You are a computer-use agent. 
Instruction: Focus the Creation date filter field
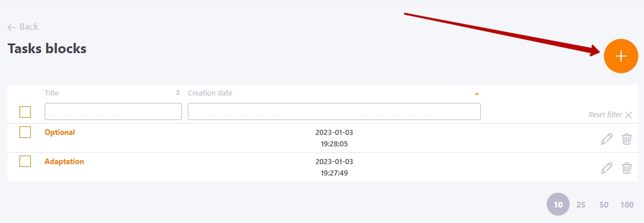tap(334, 111)
